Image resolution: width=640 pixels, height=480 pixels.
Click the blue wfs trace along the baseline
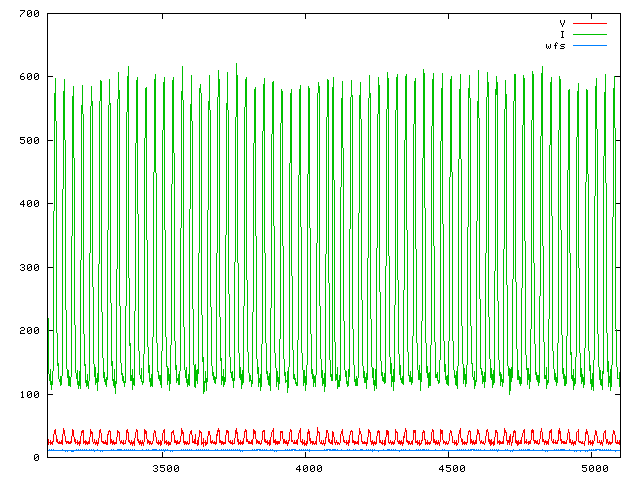coord(300,450)
